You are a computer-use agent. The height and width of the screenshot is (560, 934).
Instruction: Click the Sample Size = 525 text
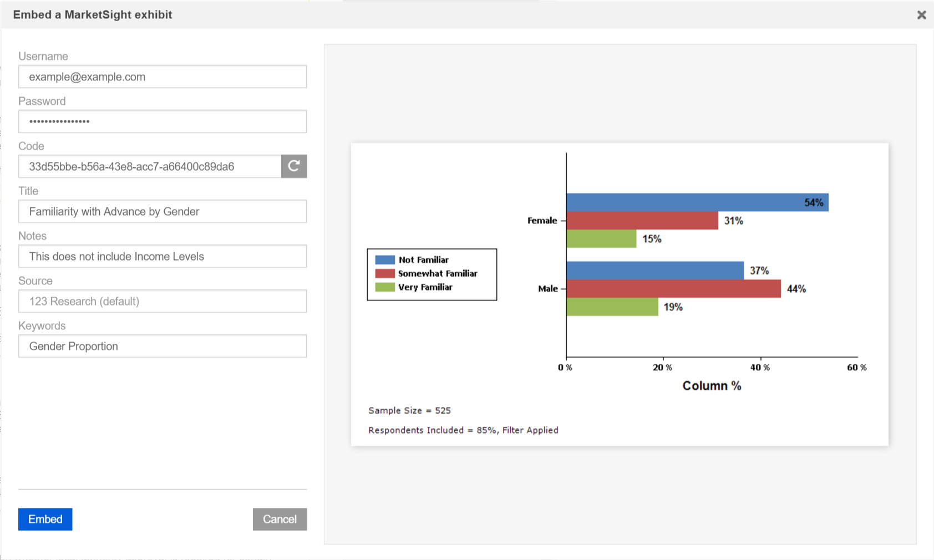tap(409, 410)
